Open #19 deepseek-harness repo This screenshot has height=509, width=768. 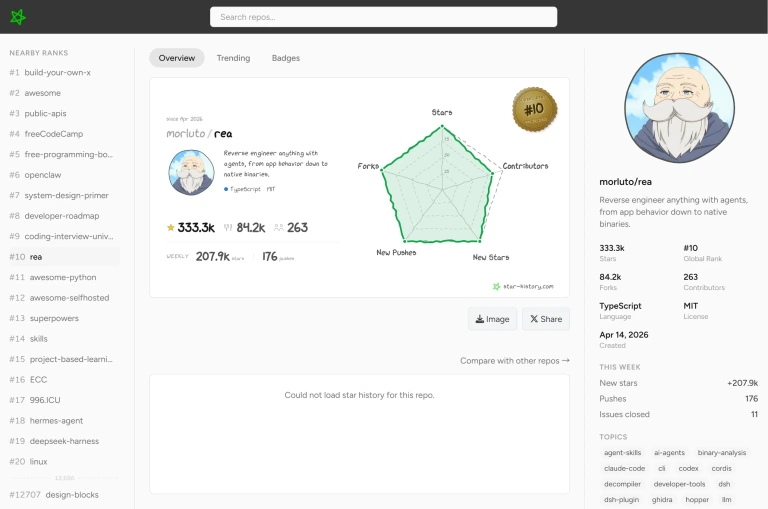[x=64, y=441]
